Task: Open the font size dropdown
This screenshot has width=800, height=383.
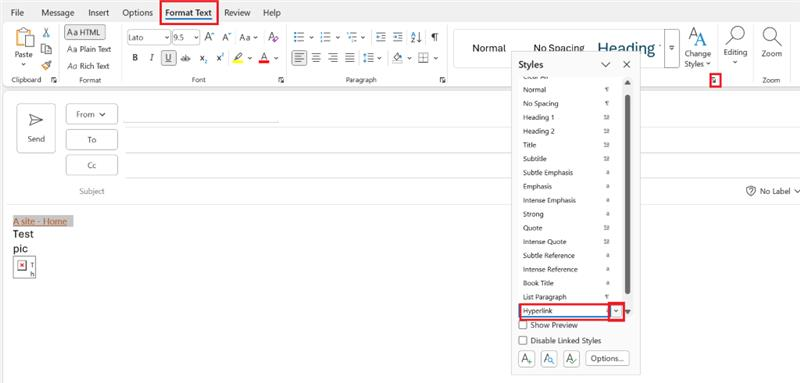Action: pos(195,37)
